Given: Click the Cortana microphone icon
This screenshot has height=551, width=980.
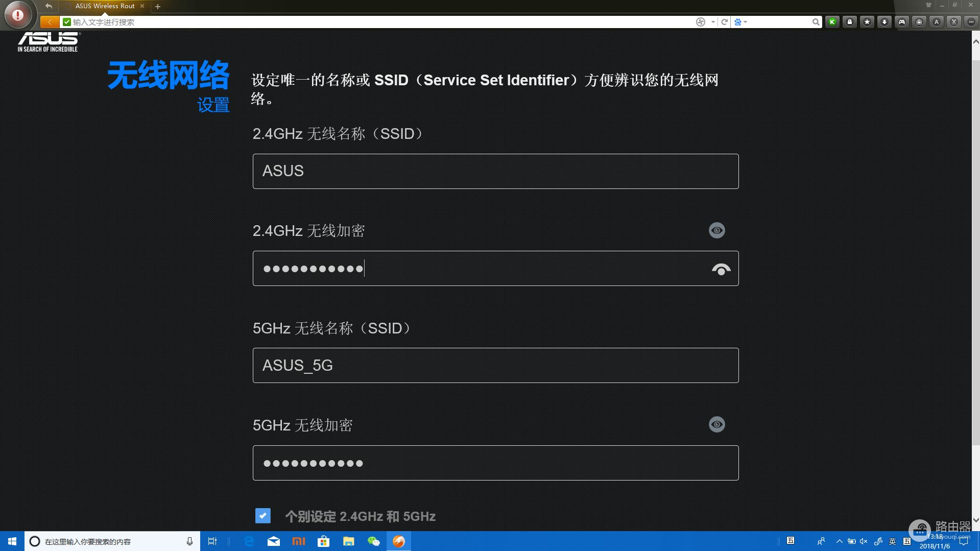Looking at the screenshot, I should click(189, 541).
